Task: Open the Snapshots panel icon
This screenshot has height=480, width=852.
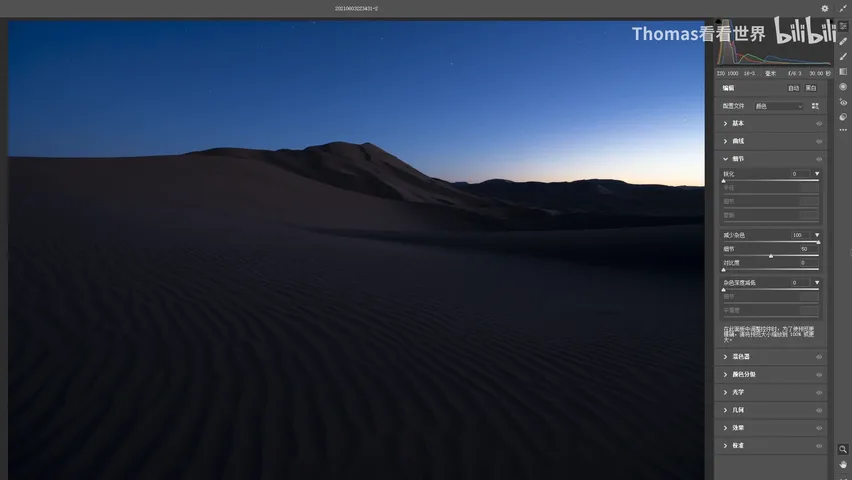Action: point(843,117)
